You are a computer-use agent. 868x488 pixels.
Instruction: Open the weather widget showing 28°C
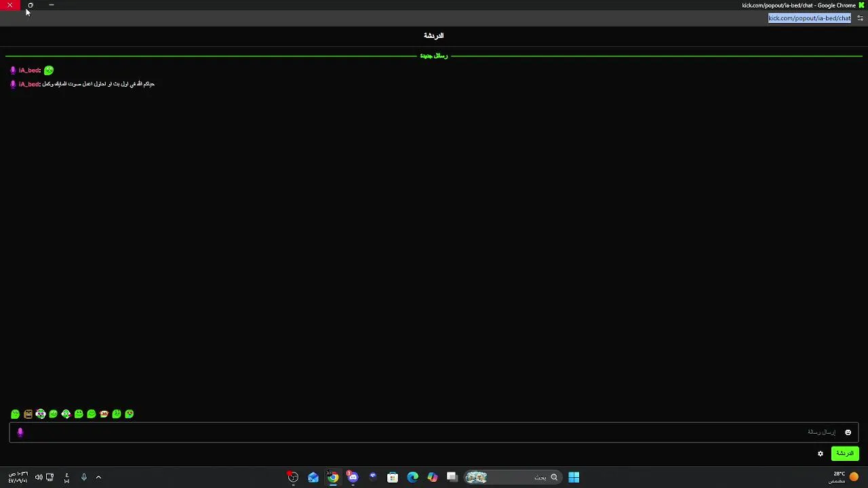tap(844, 477)
